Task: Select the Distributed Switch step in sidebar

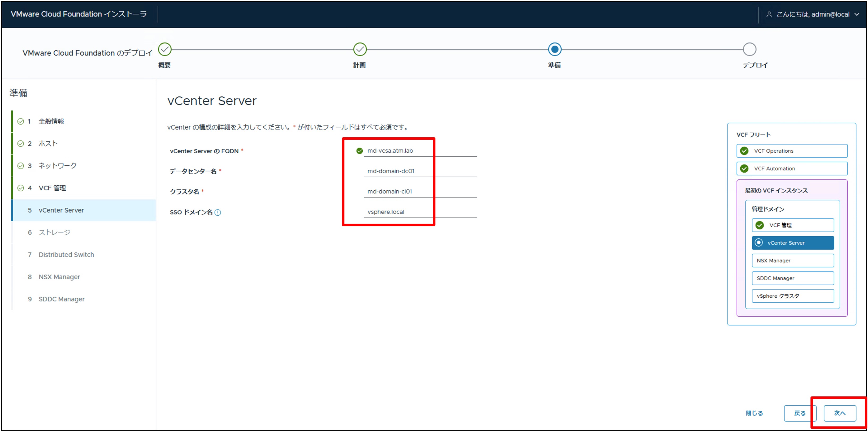Action: click(x=84, y=255)
